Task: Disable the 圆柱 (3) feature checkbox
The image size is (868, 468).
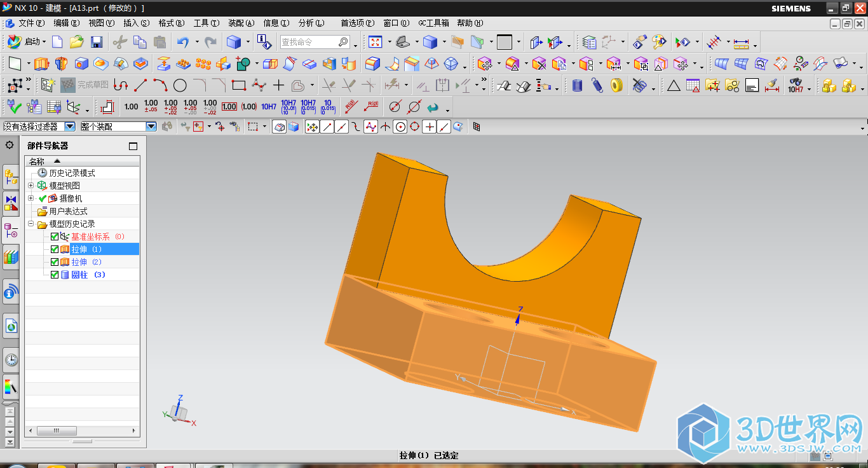Action: pos(55,275)
